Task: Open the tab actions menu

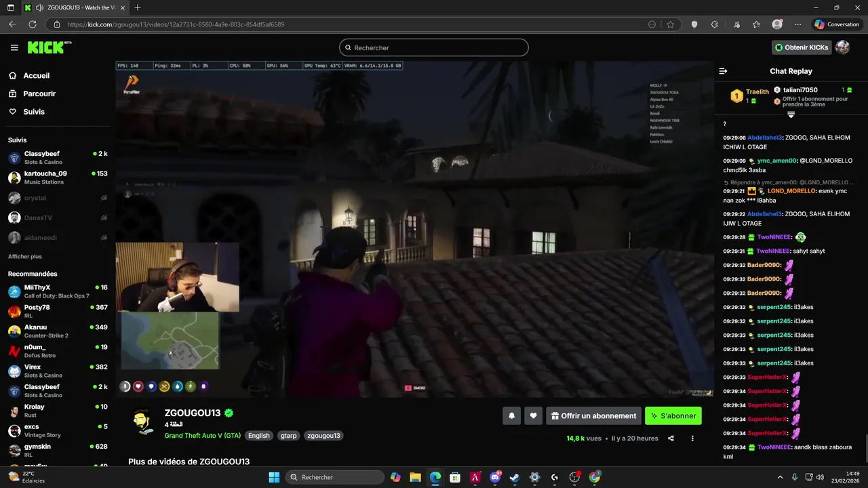Action: point(10,7)
